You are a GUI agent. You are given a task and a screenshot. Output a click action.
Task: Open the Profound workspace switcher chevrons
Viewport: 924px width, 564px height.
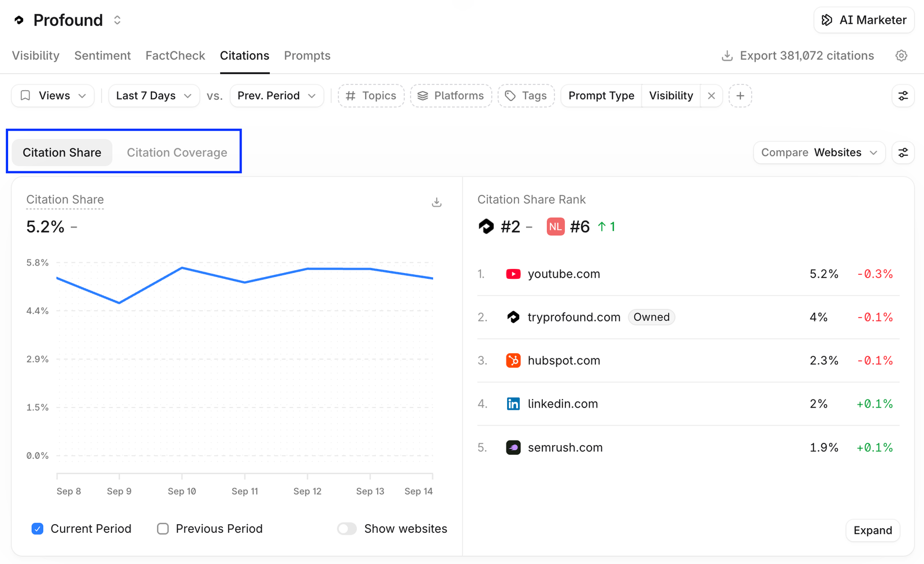[117, 20]
